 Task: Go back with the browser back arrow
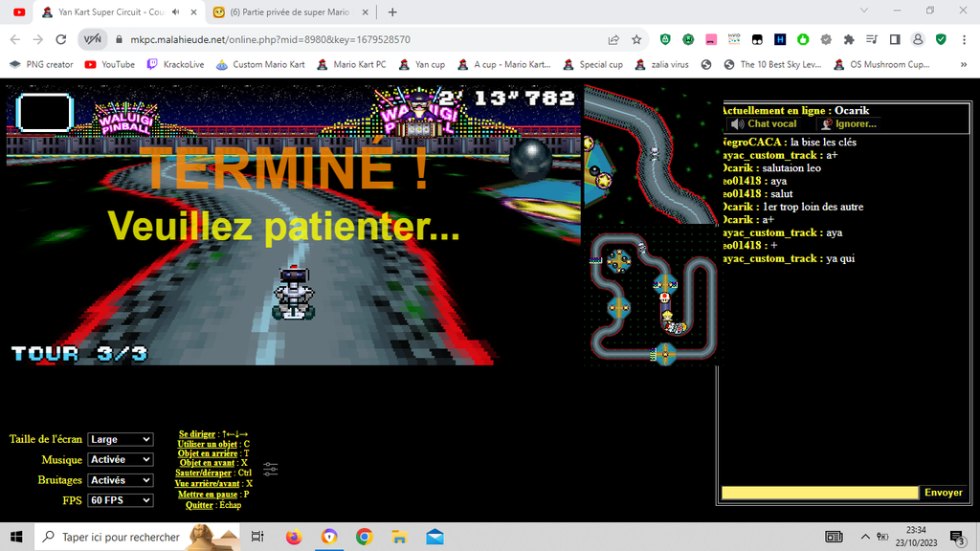15,39
